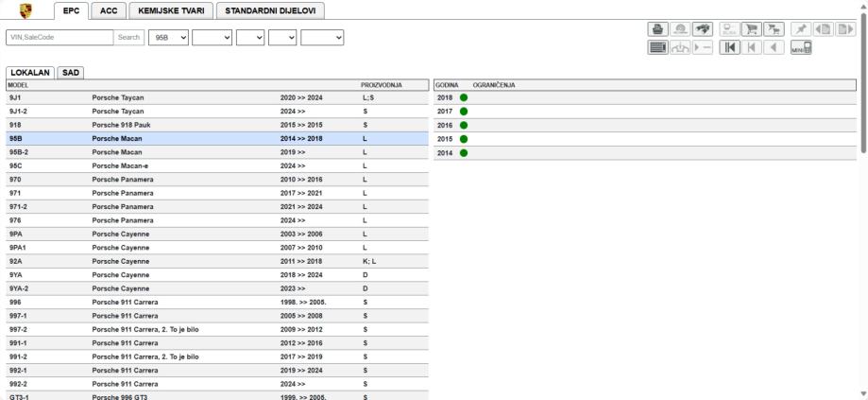
Task: Click the single back arrow icon
Action: tap(774, 47)
